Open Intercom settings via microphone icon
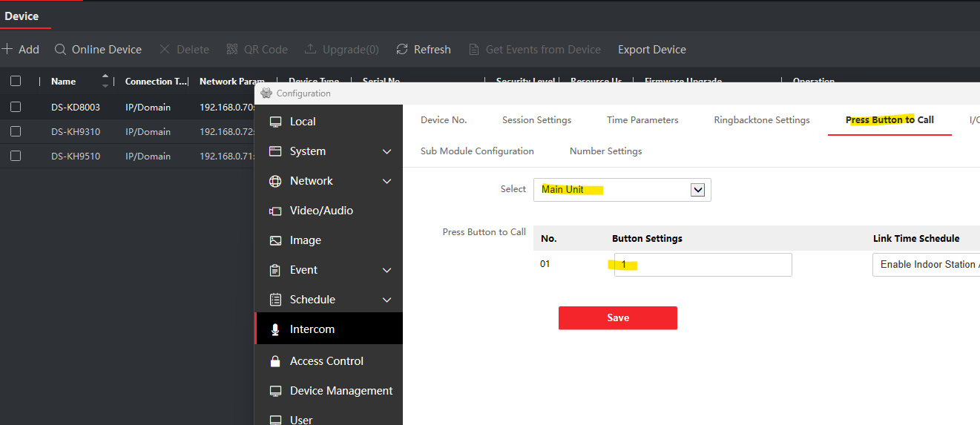 [275, 329]
